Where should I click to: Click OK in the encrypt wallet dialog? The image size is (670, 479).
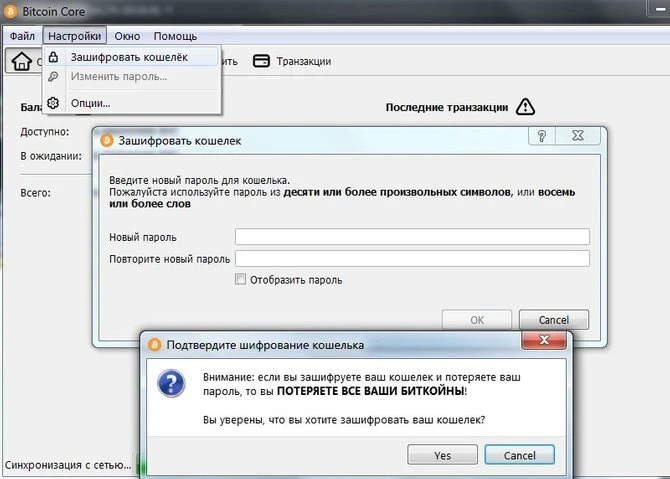pyautogui.click(x=477, y=320)
